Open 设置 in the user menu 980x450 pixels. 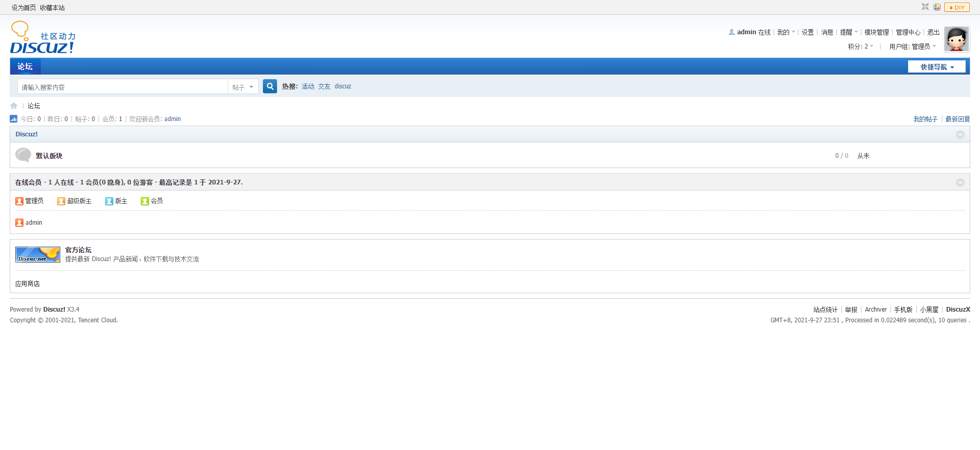[x=807, y=32]
